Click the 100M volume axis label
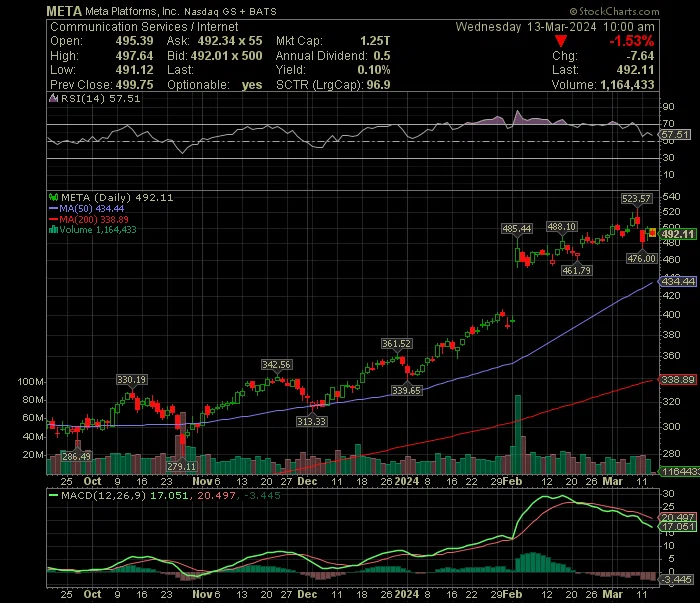 [30, 382]
